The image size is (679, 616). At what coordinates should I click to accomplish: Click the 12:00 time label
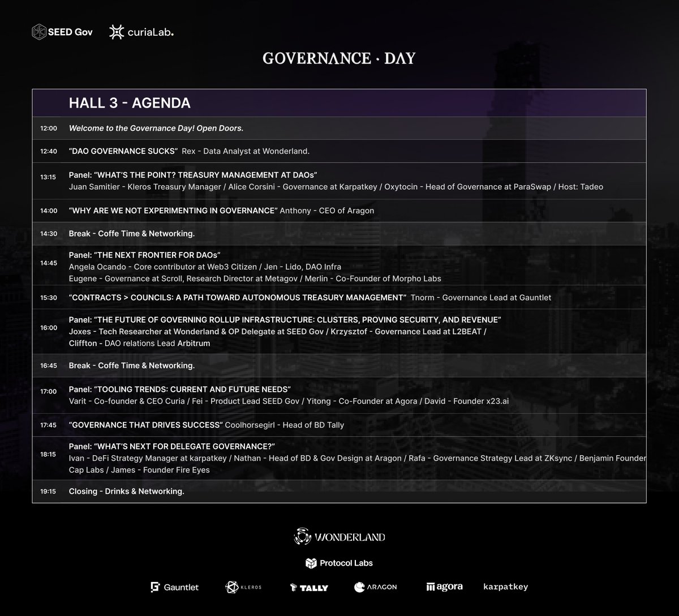pyautogui.click(x=49, y=129)
